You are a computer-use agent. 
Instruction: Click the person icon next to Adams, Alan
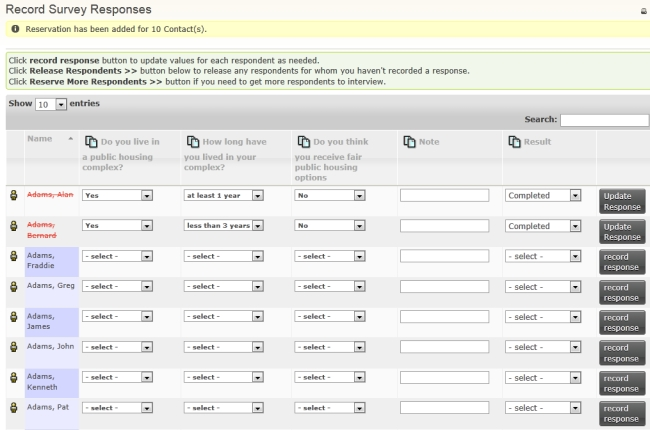(14, 196)
